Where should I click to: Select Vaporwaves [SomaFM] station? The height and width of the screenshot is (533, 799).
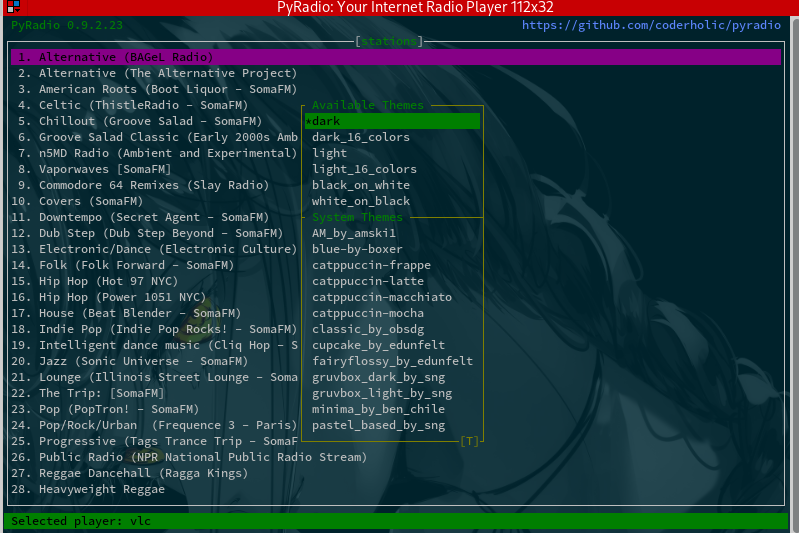(x=94, y=169)
